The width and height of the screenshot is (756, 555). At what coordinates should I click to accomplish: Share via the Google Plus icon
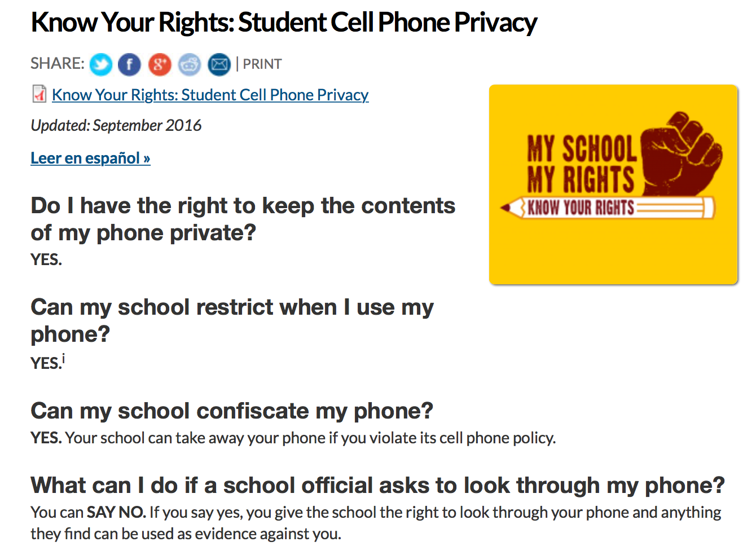point(160,64)
